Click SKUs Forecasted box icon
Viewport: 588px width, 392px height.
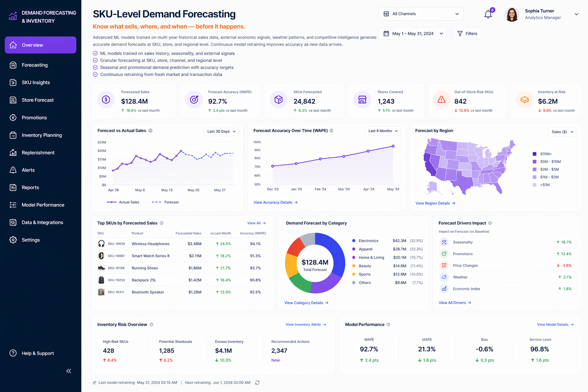tap(278, 100)
